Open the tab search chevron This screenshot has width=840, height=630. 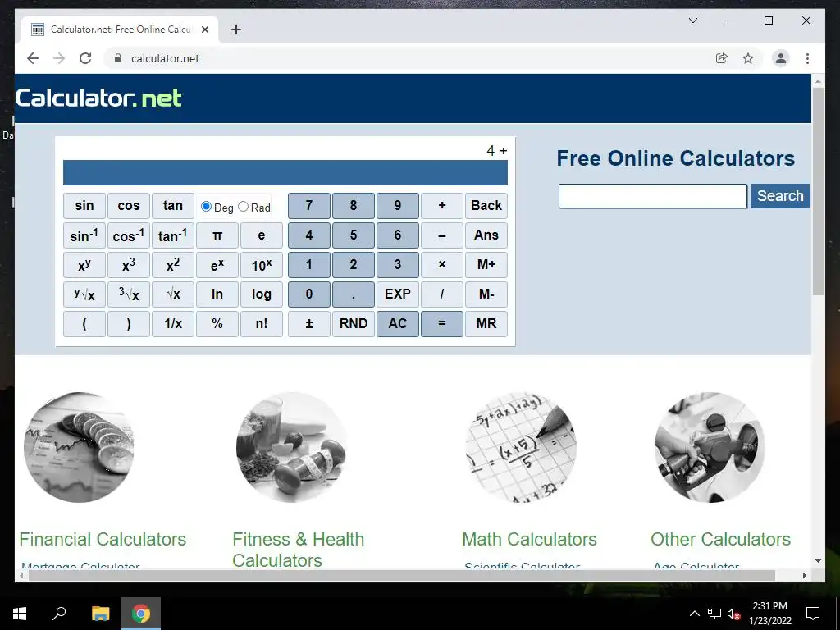pos(692,21)
